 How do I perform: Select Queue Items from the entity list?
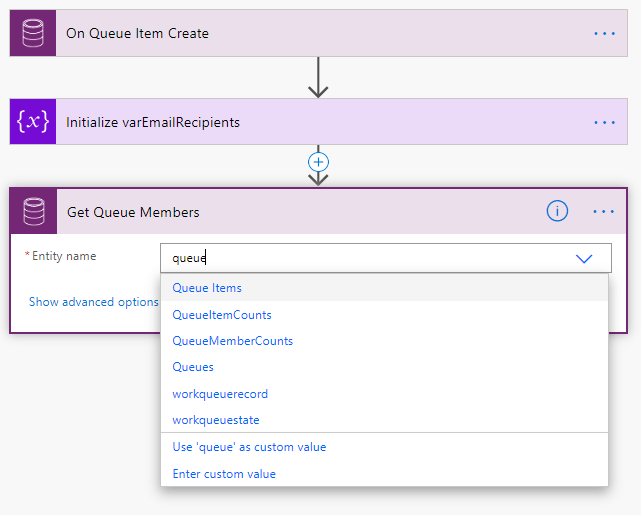point(207,288)
